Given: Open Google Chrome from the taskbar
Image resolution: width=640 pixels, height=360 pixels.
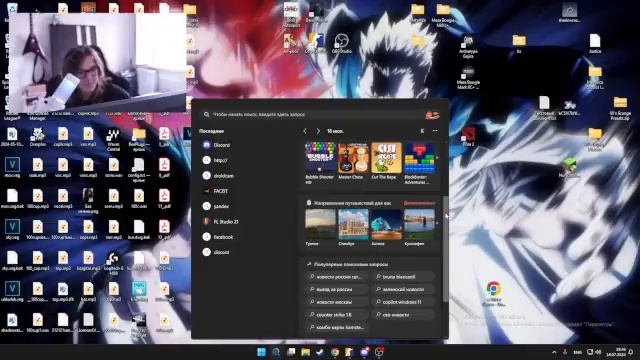Looking at the screenshot, I should (x=335, y=352).
